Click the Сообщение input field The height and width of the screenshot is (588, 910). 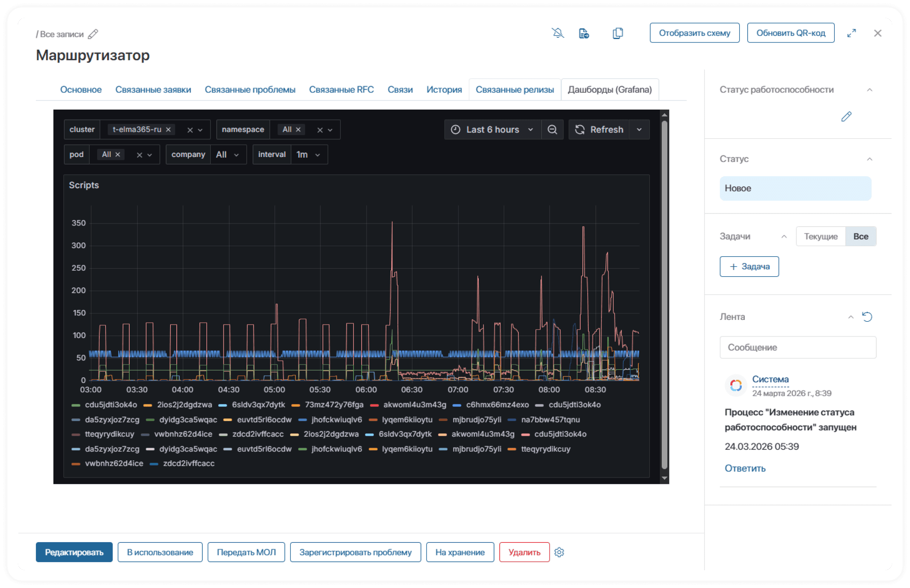798,347
